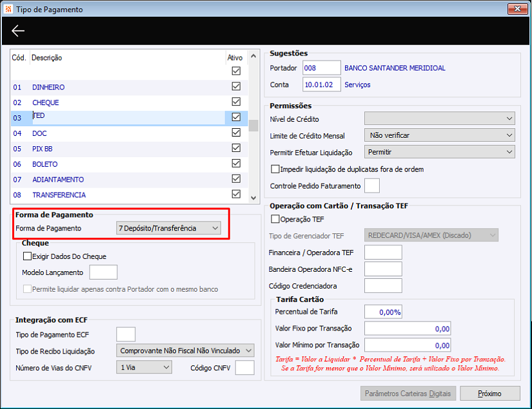Open the Forma de Pagamento dropdown
Image resolution: width=532 pixels, height=409 pixels.
point(168,227)
